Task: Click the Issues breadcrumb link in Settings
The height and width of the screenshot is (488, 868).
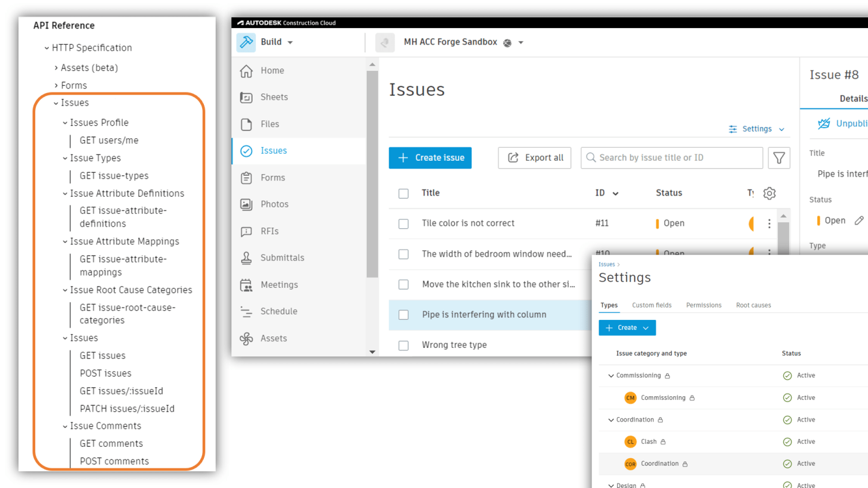Action: (607, 264)
